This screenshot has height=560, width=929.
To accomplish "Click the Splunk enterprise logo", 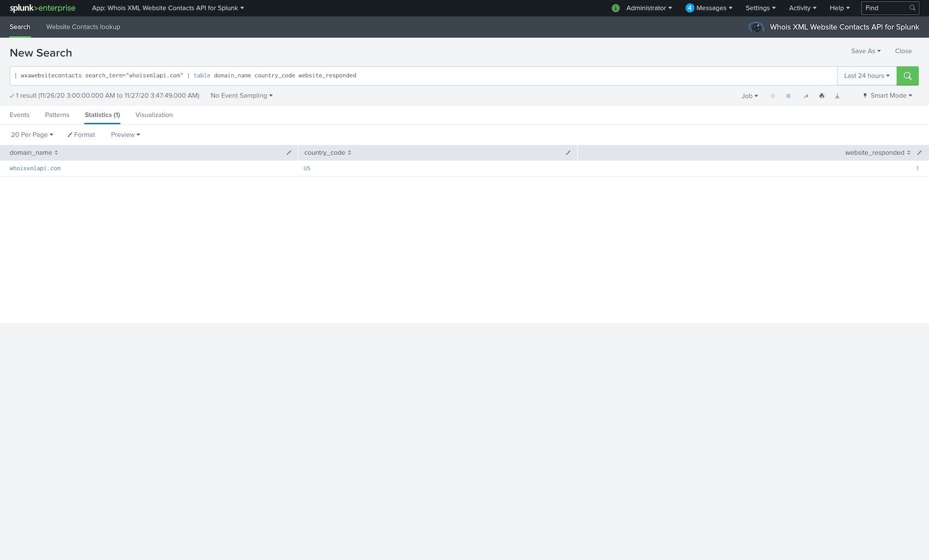I will [x=43, y=8].
